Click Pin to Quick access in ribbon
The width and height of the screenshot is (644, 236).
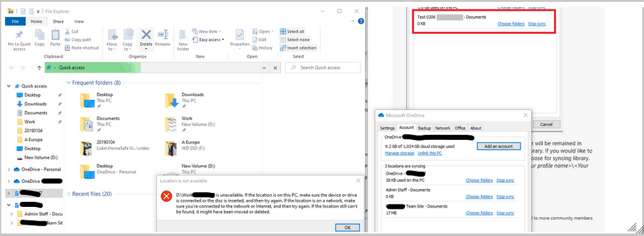coord(19,40)
